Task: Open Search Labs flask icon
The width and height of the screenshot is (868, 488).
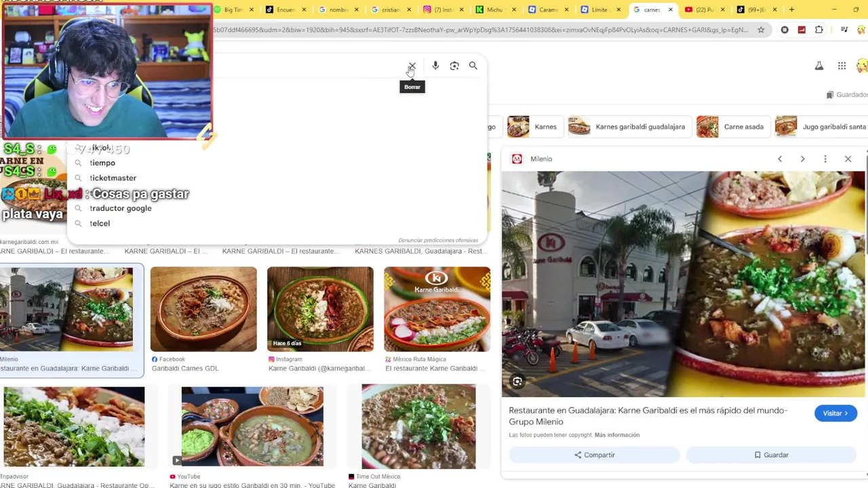Action: click(x=819, y=66)
